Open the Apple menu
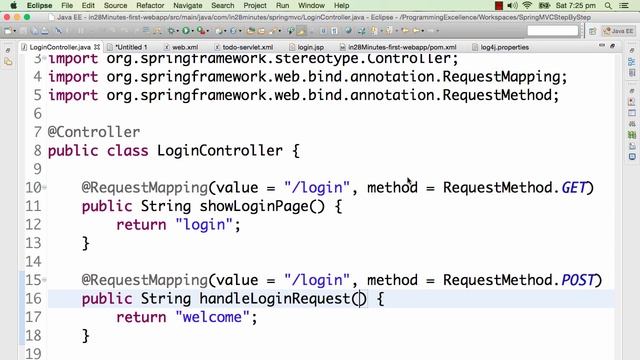The width and height of the screenshot is (640, 360). (x=13, y=5)
